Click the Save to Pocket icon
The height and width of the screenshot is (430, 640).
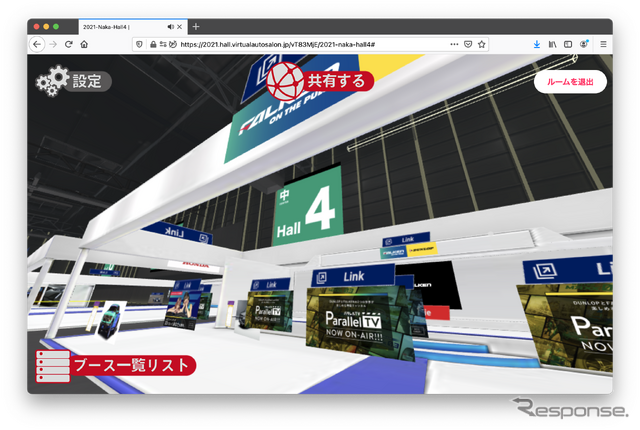point(468,44)
